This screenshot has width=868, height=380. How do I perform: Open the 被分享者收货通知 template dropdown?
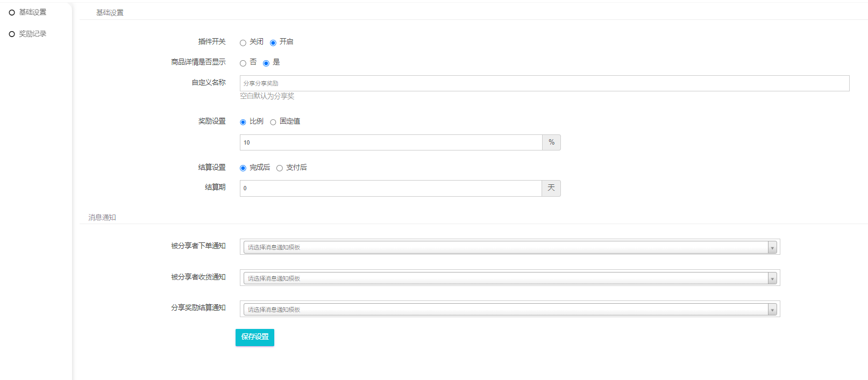pos(506,278)
